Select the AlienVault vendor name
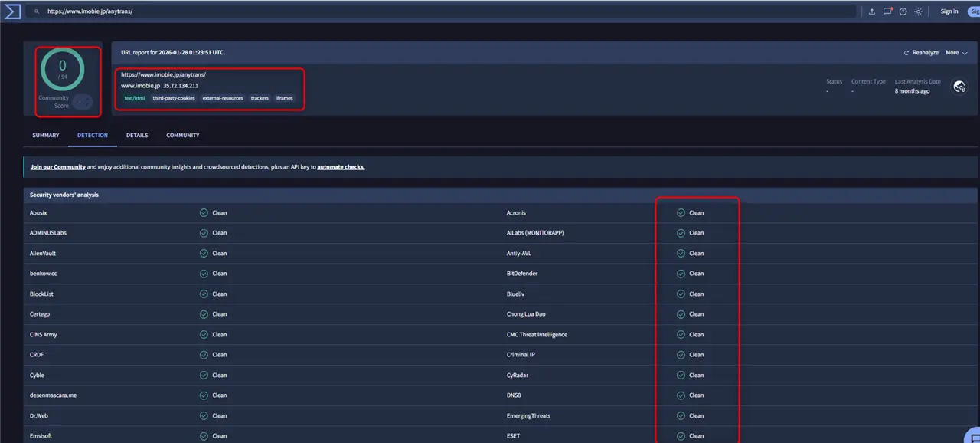980x443 pixels. pyautogui.click(x=43, y=253)
